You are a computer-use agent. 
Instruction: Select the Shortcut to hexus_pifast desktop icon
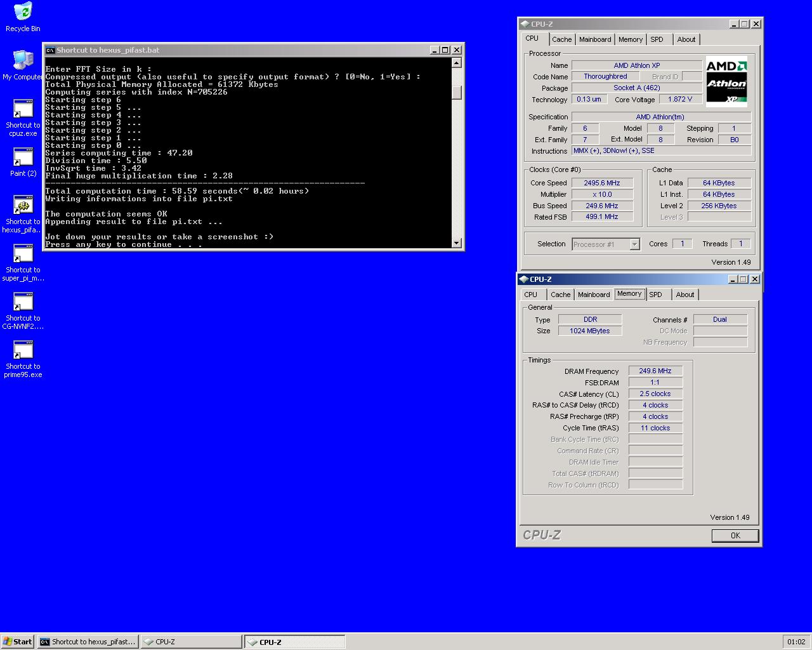pyautogui.click(x=23, y=214)
